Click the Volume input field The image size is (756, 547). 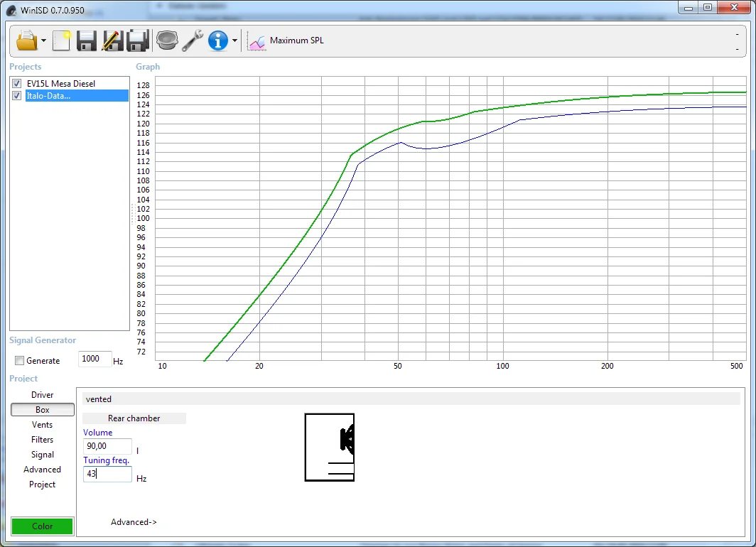(x=107, y=446)
